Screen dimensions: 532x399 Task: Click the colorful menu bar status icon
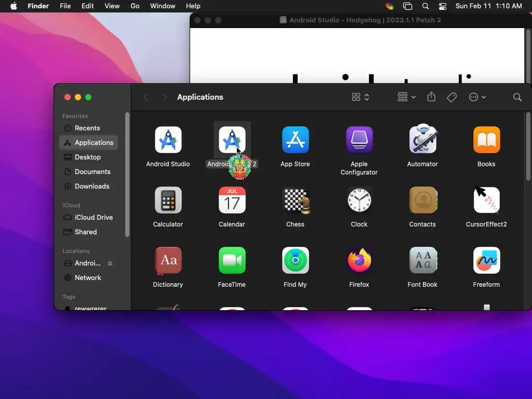[x=390, y=6]
